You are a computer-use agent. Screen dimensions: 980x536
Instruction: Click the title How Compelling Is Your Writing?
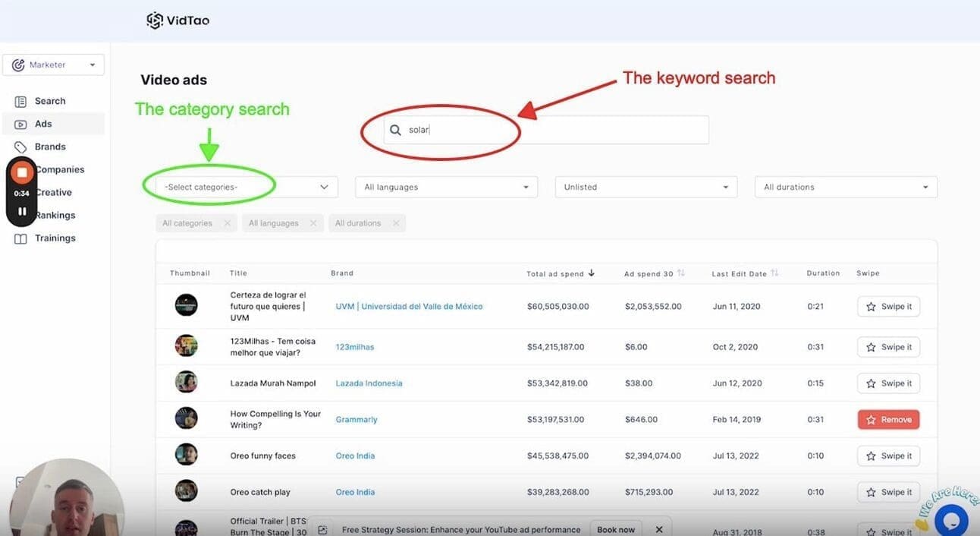coord(275,420)
